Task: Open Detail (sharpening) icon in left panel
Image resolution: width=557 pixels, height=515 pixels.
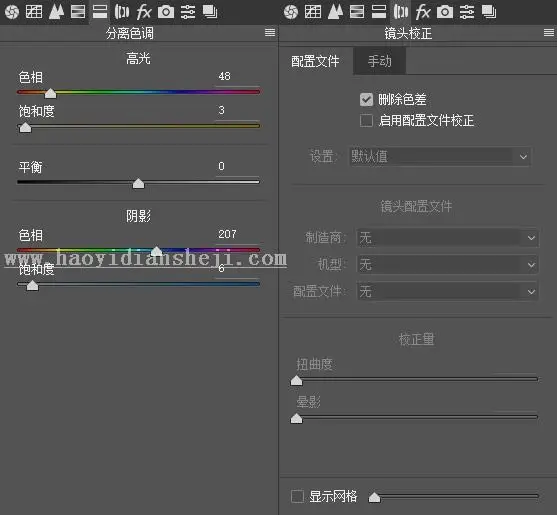Action: 56,12
